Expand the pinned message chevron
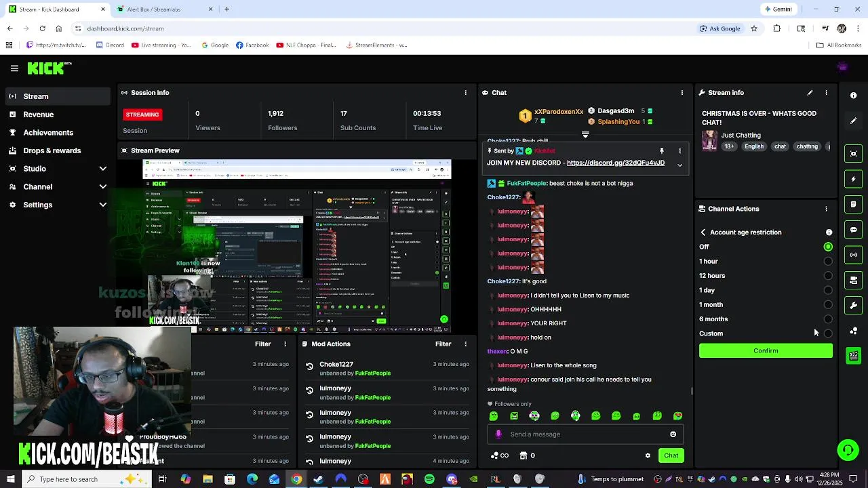Viewport: 868px width, 488px height. [679, 165]
